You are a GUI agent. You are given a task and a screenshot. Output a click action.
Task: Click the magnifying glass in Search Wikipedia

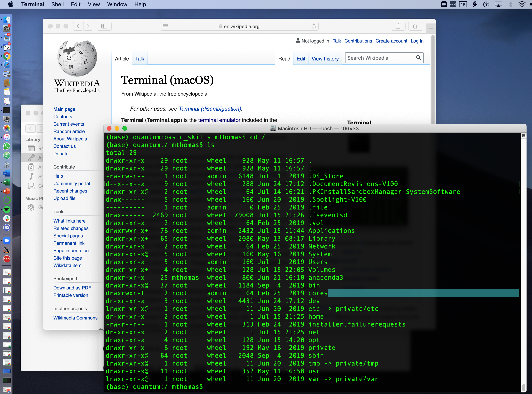418,58
